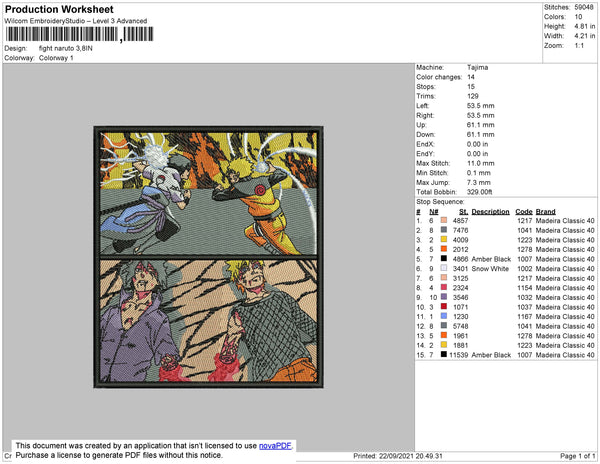Screen dimensions: 600x464
Task: Click the Stitches value 59048
Action: click(584, 7)
